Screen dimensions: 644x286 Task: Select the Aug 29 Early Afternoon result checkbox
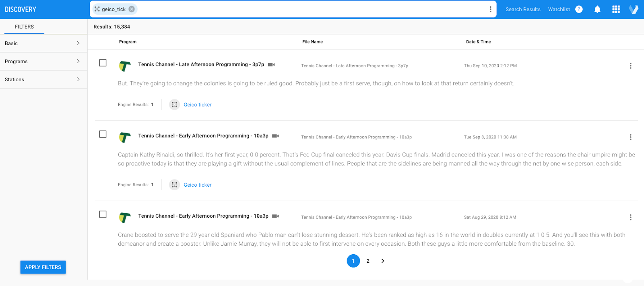pos(103,214)
